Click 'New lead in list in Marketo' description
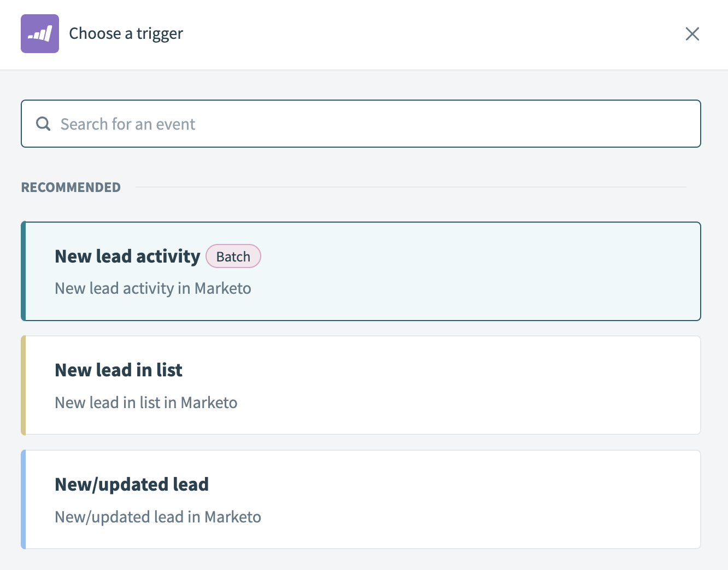 tap(146, 403)
